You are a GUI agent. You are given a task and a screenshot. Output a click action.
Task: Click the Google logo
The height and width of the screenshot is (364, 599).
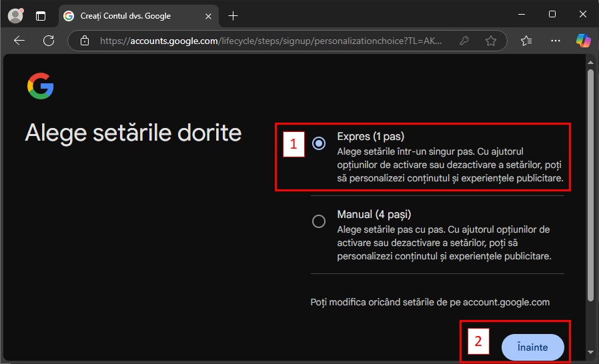click(40, 87)
